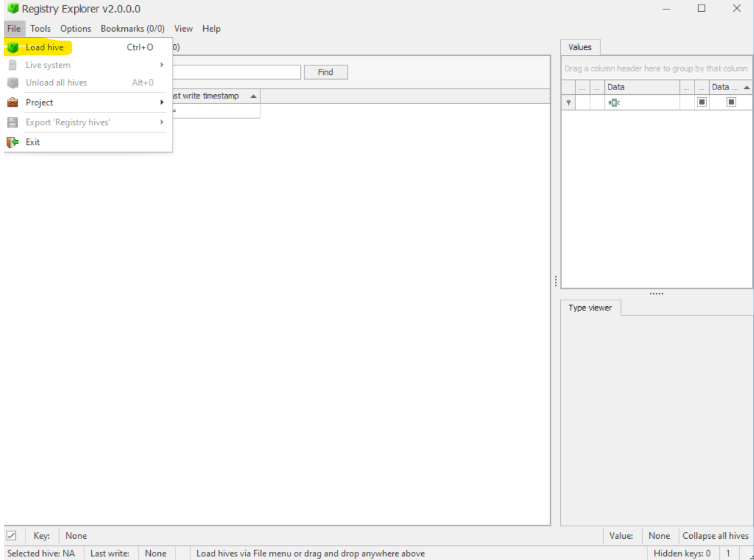Open the Tools menu
This screenshot has width=754, height=560.
point(41,28)
